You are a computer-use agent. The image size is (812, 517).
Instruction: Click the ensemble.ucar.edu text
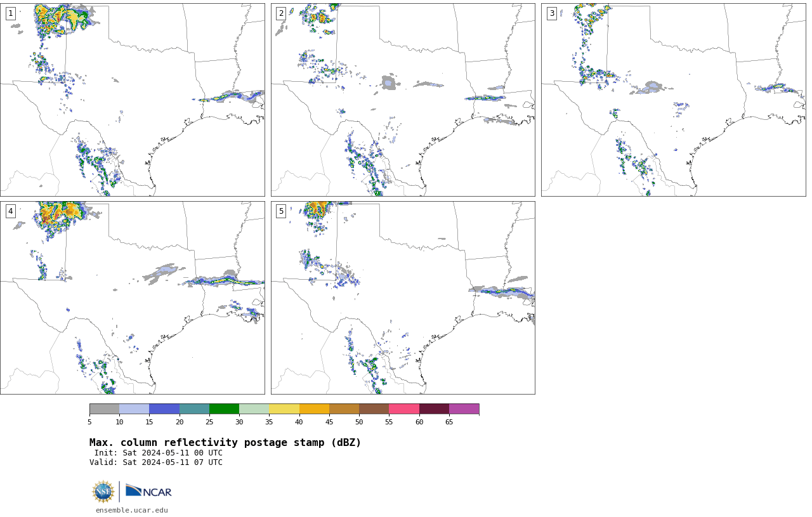coord(132,510)
